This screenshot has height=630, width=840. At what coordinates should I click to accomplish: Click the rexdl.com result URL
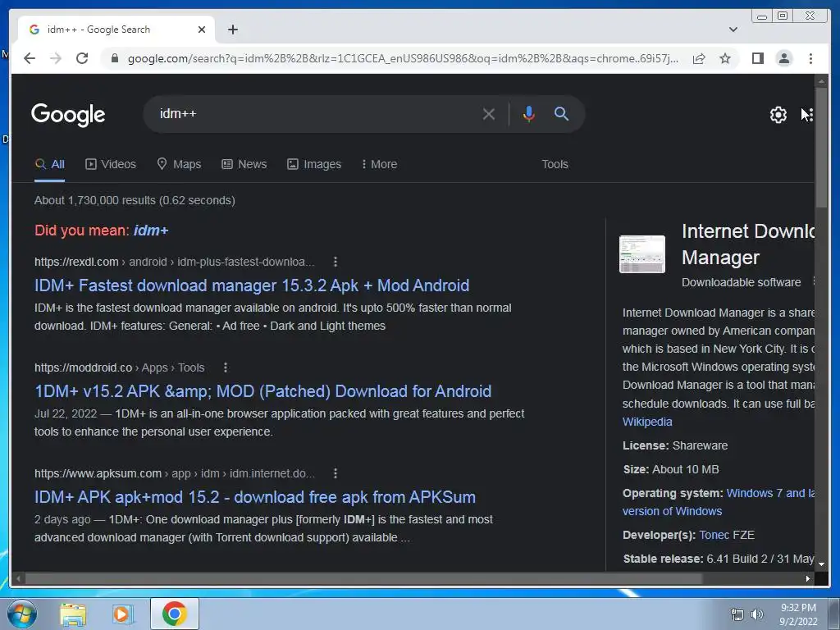click(174, 262)
